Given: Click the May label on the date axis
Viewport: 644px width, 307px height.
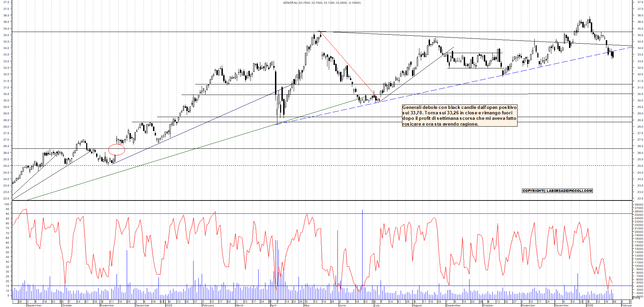Looking at the screenshot, I should pos(307,305).
